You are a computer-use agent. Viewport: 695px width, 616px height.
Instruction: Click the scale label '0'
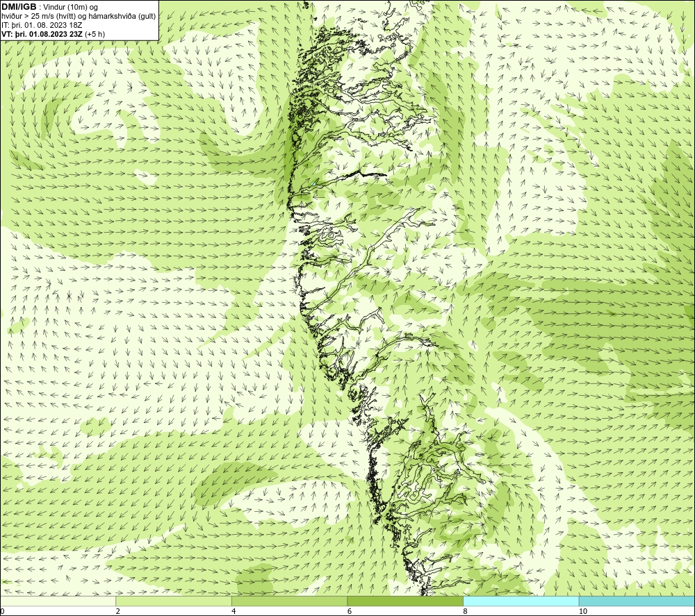[x=2, y=612]
